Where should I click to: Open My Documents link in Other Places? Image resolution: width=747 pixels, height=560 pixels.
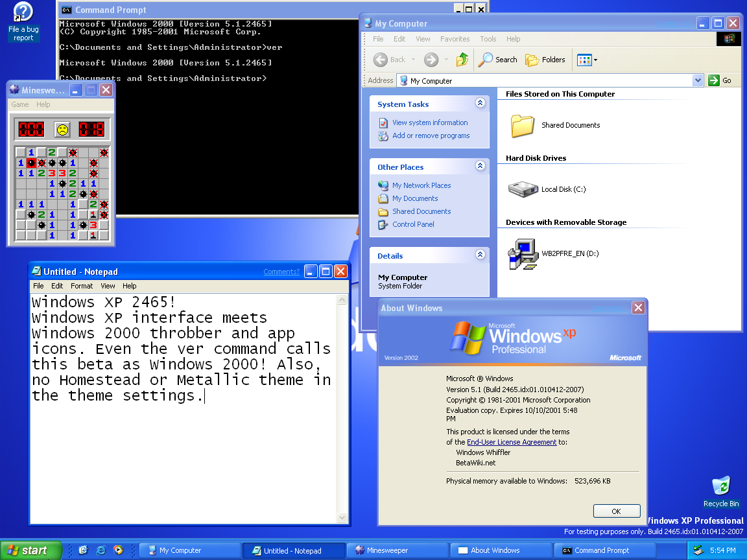coord(415,198)
